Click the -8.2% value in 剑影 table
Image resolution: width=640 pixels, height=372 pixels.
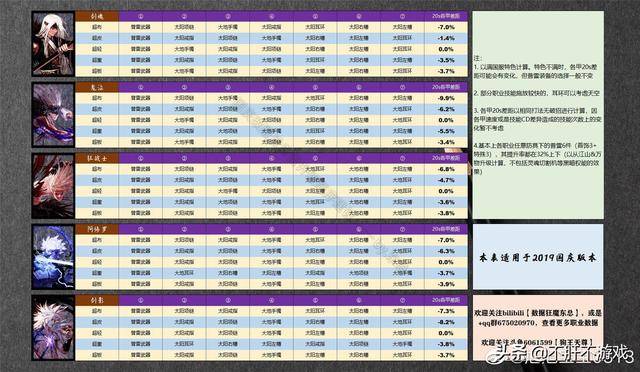[x=446, y=322]
